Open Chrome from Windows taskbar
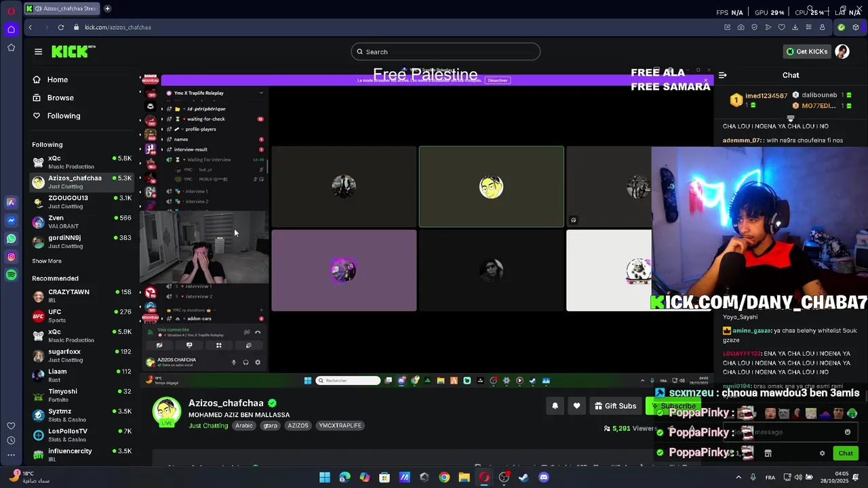The image size is (868, 488). click(444, 477)
